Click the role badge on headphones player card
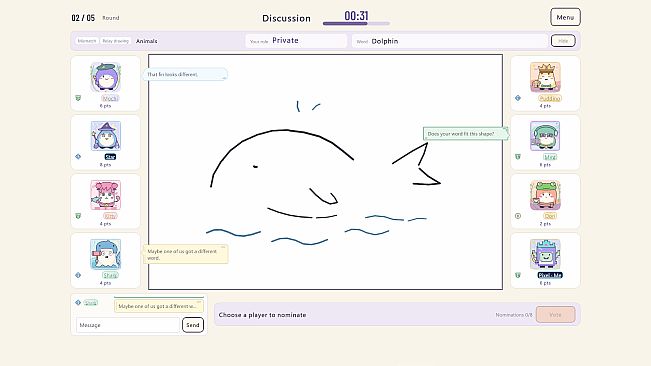651x366 pixels. point(518,156)
